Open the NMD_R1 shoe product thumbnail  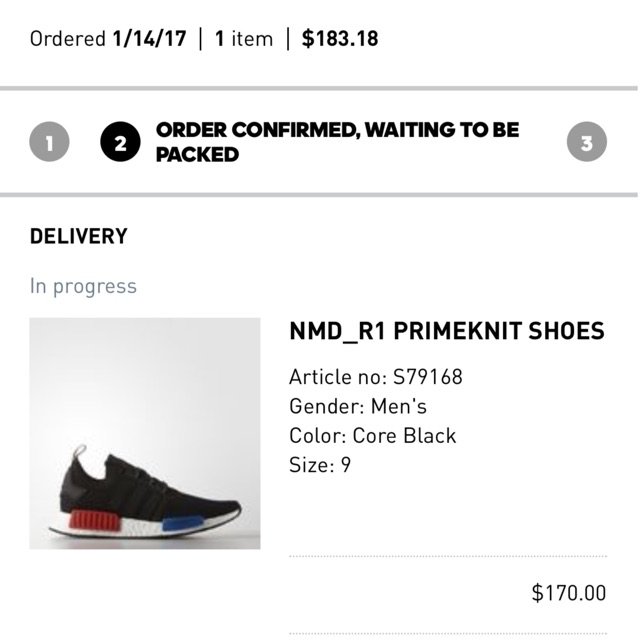tap(145, 433)
